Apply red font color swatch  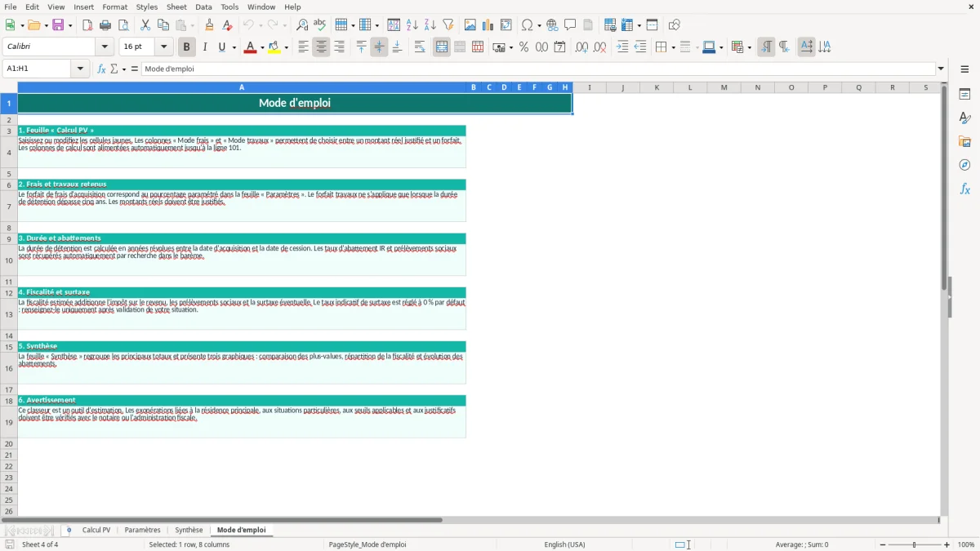point(250,47)
